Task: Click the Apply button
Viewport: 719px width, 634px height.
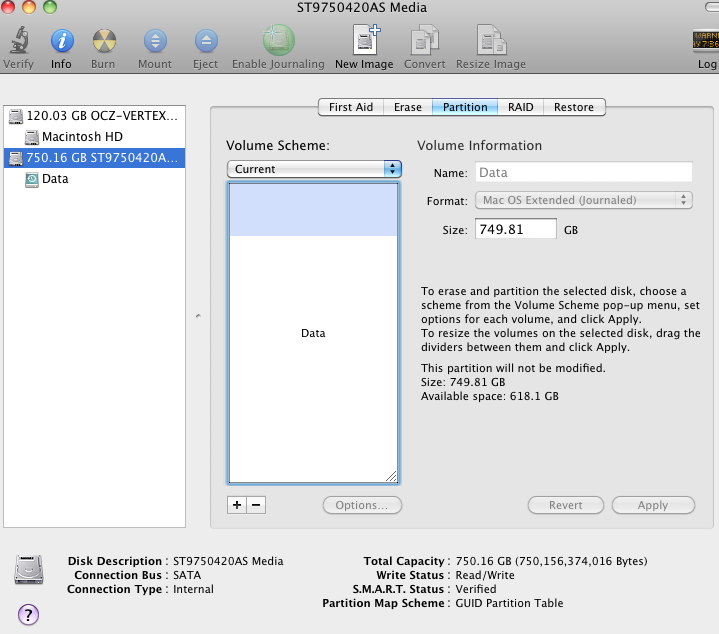Action: point(653,505)
